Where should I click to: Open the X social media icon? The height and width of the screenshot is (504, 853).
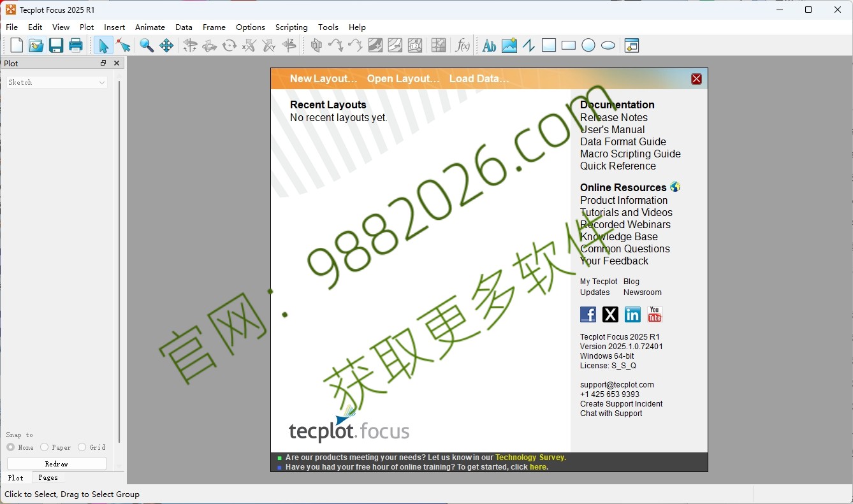(610, 314)
